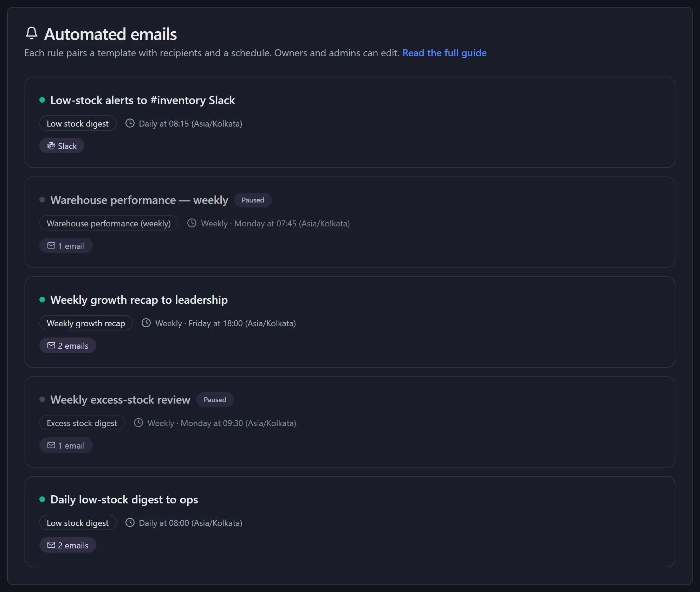Click envelope icon in Warehouse performance 1 email chip
This screenshot has height=592, width=700.
pyautogui.click(x=51, y=246)
